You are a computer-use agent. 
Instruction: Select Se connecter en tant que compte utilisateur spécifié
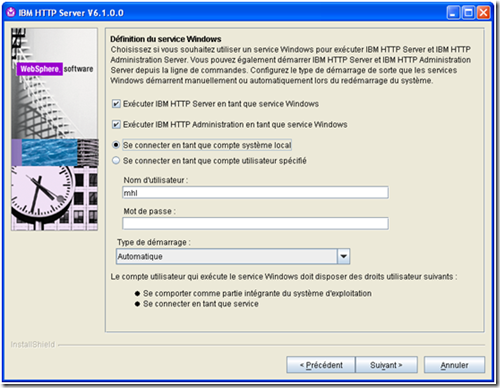116,161
